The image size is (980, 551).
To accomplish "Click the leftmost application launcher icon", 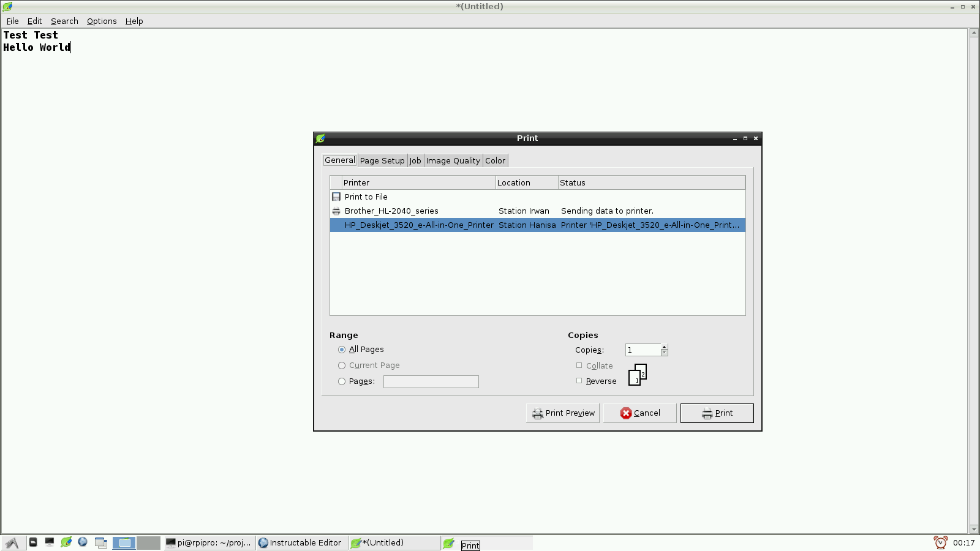I will coord(12,542).
